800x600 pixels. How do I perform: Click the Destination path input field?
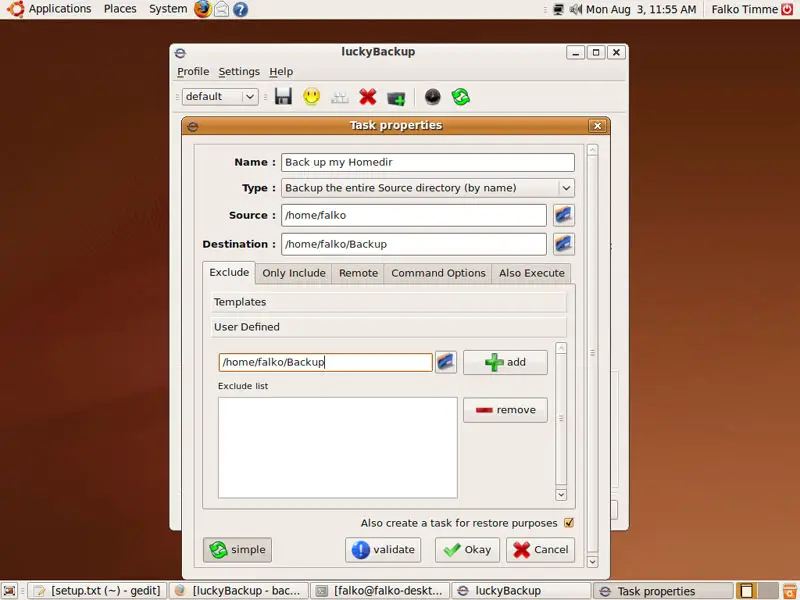point(414,244)
